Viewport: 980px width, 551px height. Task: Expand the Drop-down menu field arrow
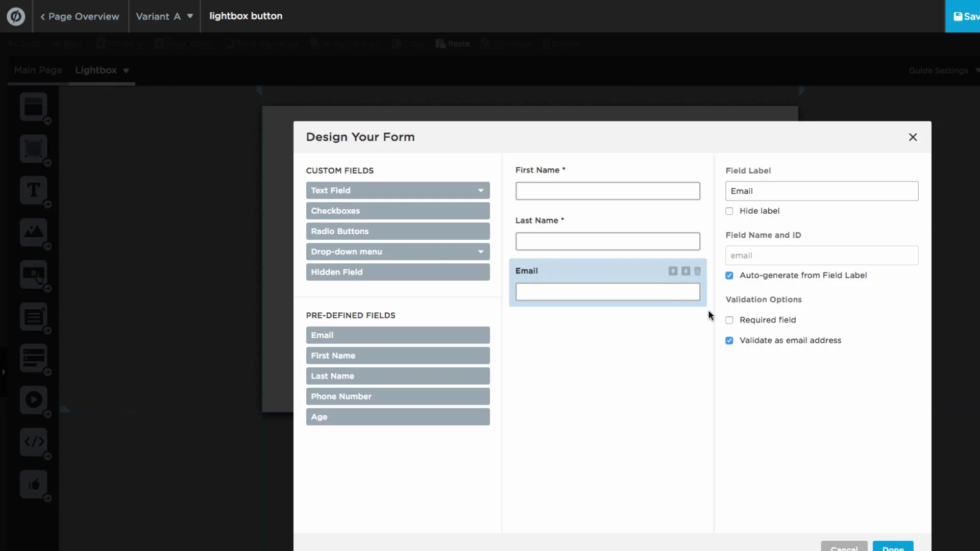(x=480, y=252)
